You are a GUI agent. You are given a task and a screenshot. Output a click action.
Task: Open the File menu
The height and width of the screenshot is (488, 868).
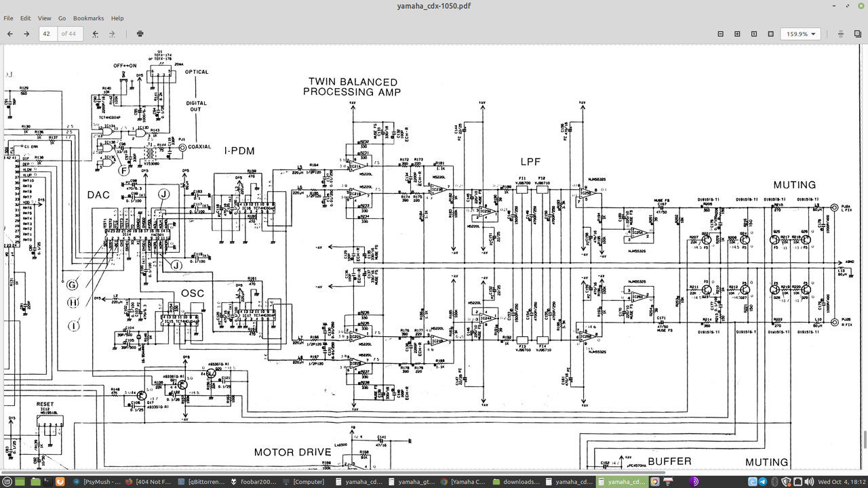(x=8, y=18)
